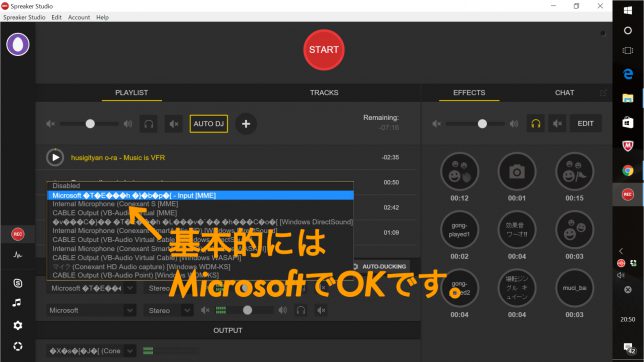Click the effects EDIT button
The height and width of the screenshot is (362, 644).
tap(585, 124)
